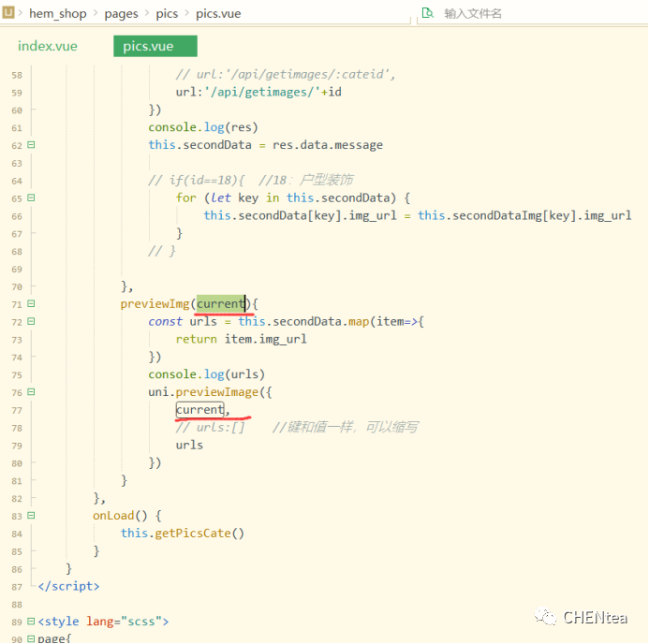
Task: Click the highlighted current parameter on line 71
Action: 221,303
